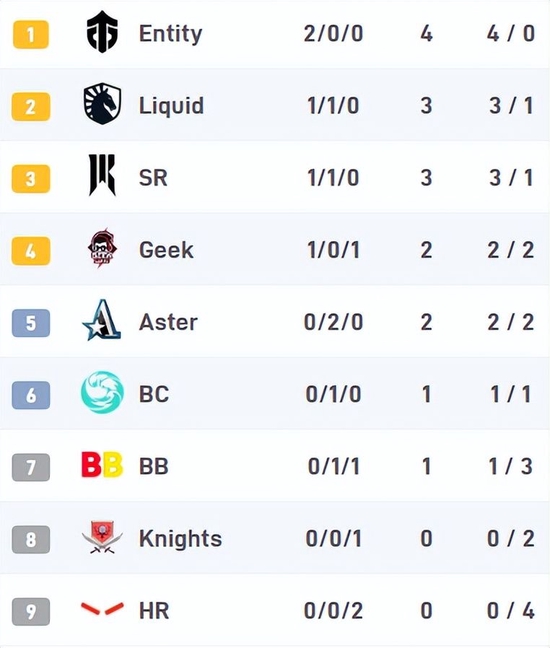The height and width of the screenshot is (648, 550).
Task: Click the gold rank 1 badge
Action: pos(31,34)
